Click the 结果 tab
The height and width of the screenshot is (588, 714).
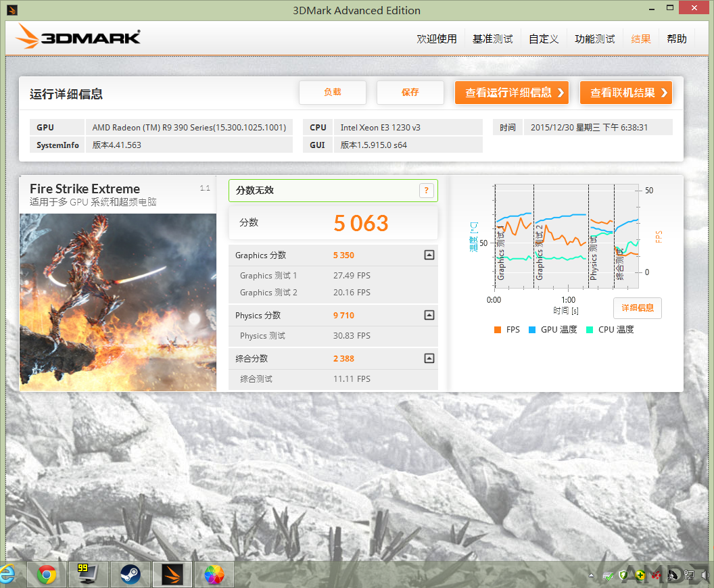[641, 39]
